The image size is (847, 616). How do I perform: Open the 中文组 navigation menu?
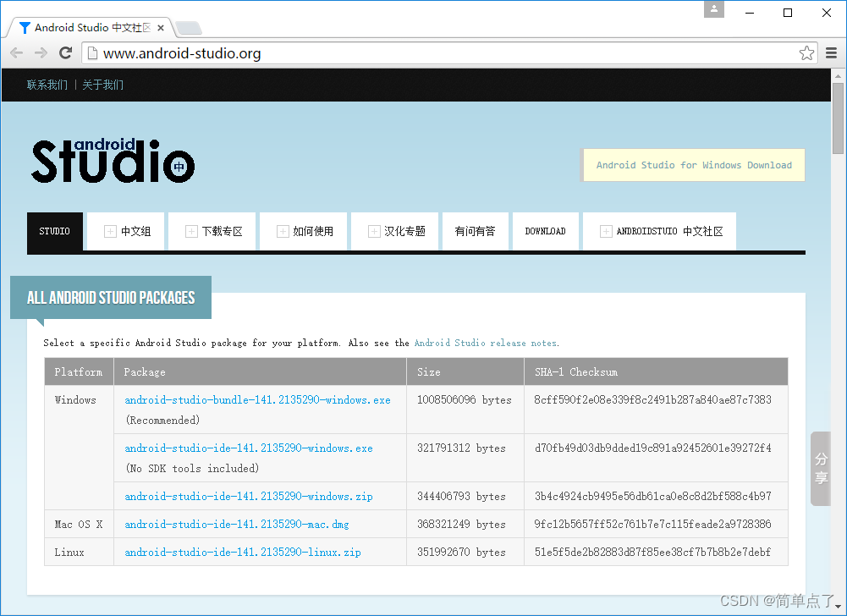point(126,231)
